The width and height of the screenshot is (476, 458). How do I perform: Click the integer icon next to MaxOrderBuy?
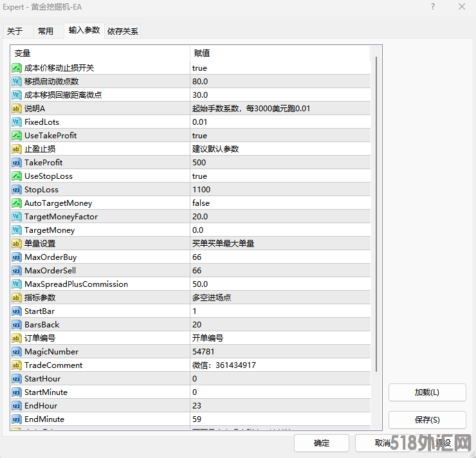pyautogui.click(x=16, y=257)
